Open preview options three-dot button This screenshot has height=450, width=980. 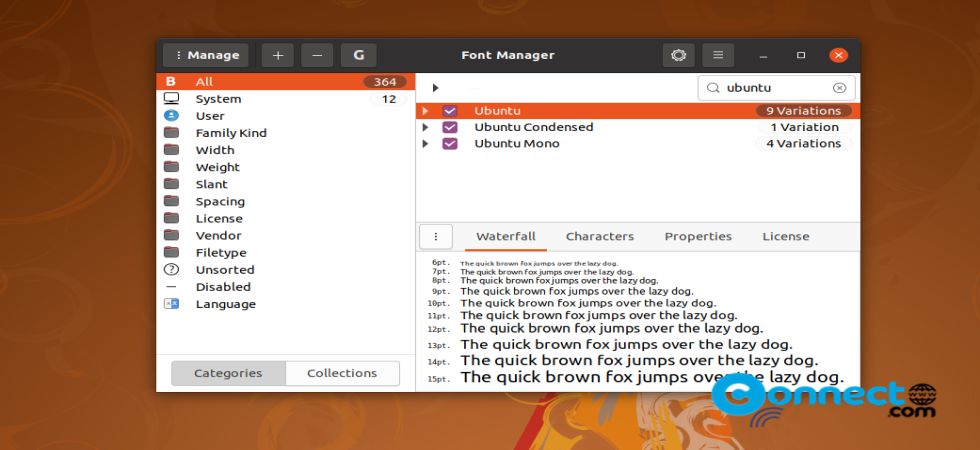(x=436, y=236)
